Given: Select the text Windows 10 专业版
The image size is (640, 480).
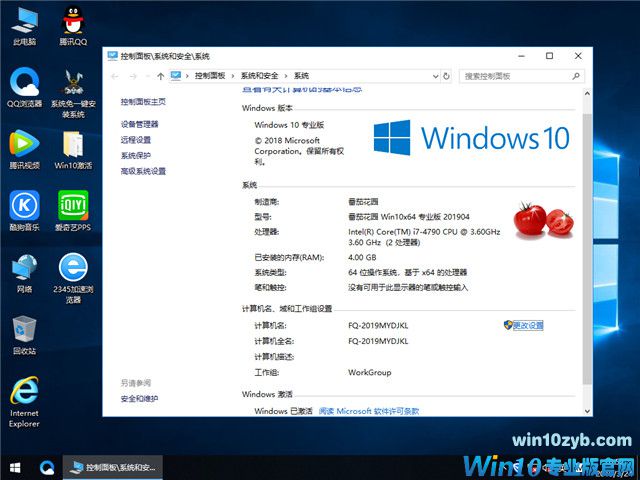Looking at the screenshot, I should click(289, 125).
